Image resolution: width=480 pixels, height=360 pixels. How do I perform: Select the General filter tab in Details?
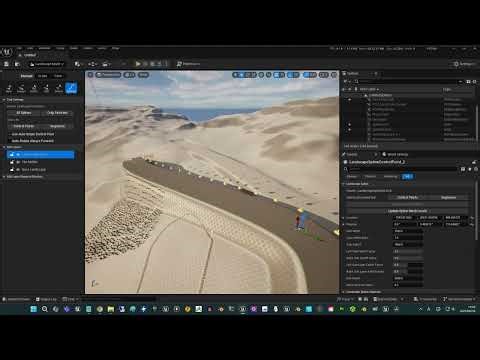coord(352,177)
